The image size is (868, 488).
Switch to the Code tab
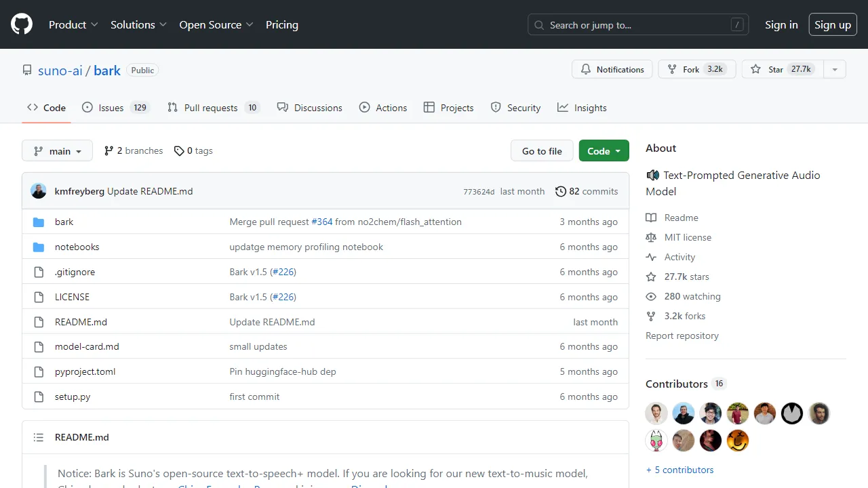pos(46,108)
